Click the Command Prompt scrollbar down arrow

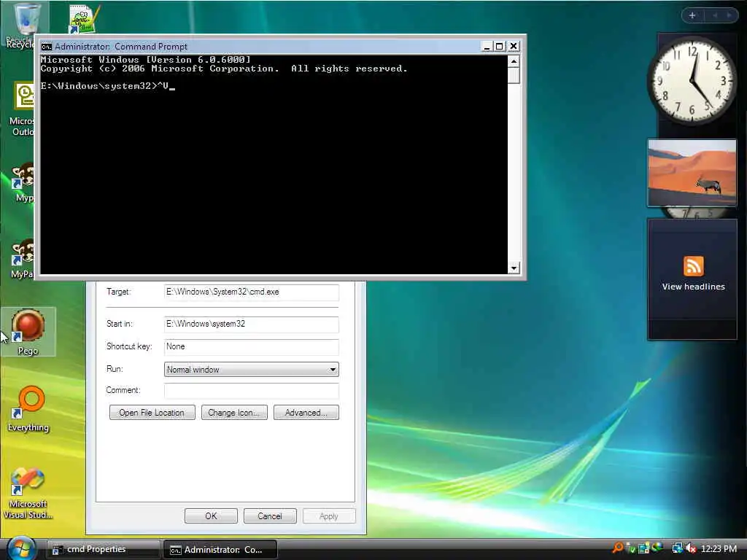514,268
